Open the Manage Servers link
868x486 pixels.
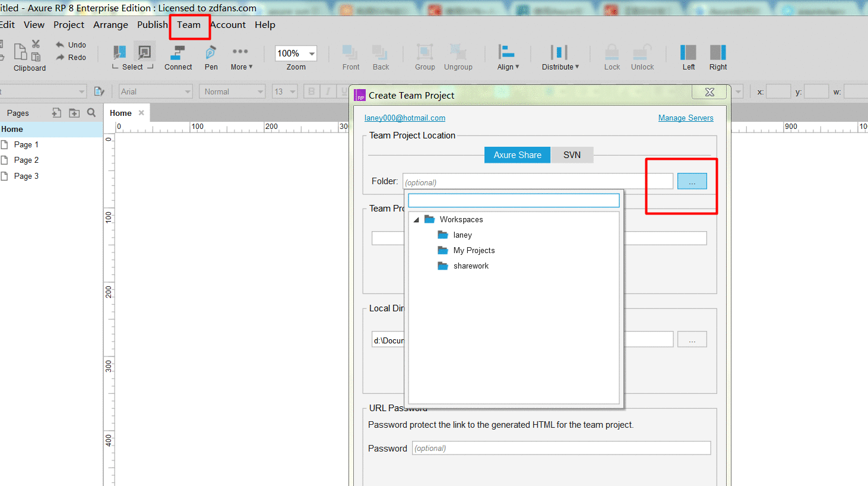click(686, 118)
